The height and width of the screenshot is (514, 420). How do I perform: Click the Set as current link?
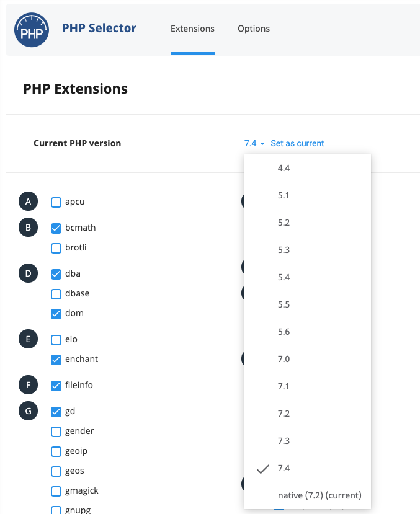[297, 143]
